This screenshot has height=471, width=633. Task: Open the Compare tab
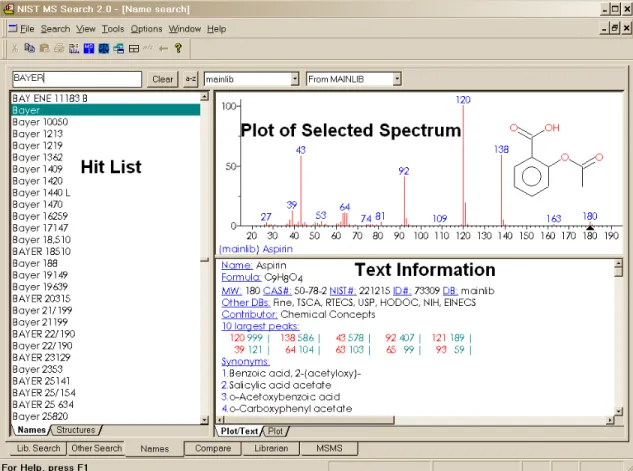point(213,448)
